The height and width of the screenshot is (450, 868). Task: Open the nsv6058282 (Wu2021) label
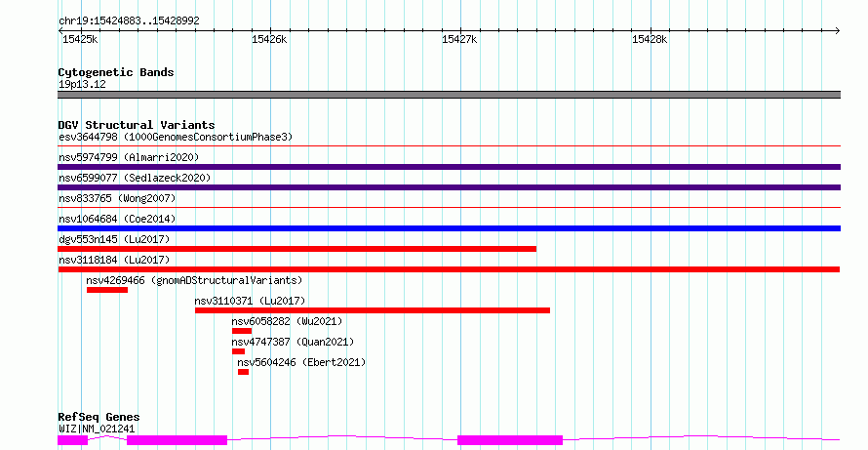287,321
